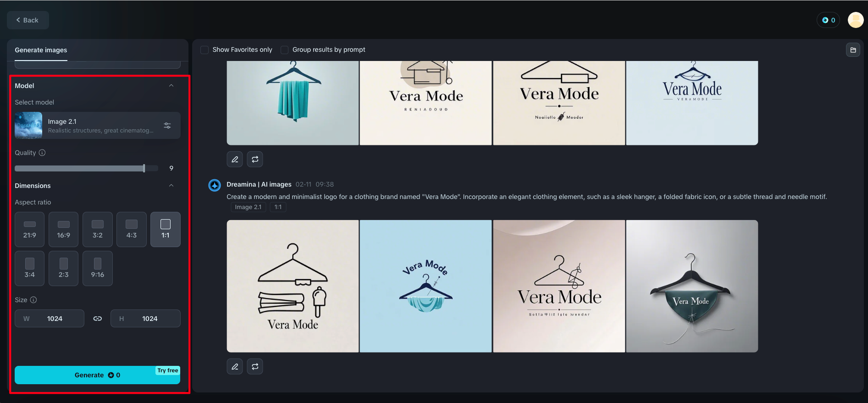Image resolution: width=868 pixels, height=403 pixels.
Task: Select the 9:16 aspect ratio
Action: click(x=98, y=269)
